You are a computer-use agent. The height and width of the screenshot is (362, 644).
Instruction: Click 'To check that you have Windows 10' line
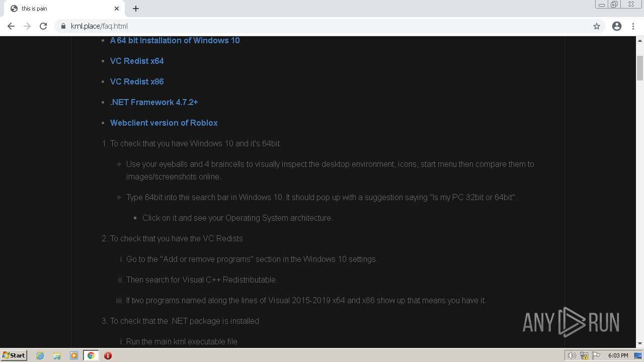point(195,143)
